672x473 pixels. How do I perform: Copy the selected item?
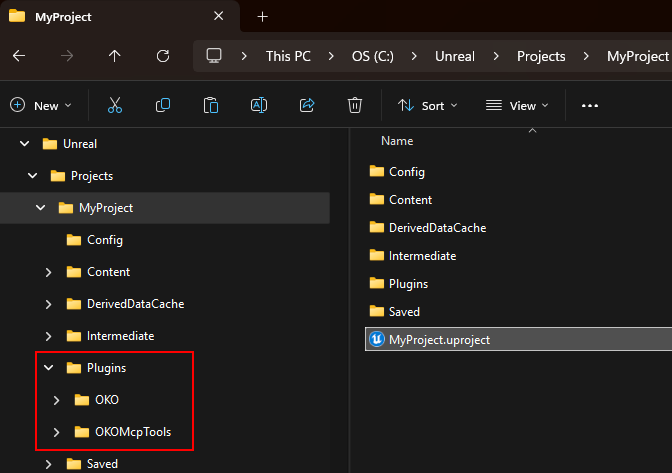pos(163,105)
